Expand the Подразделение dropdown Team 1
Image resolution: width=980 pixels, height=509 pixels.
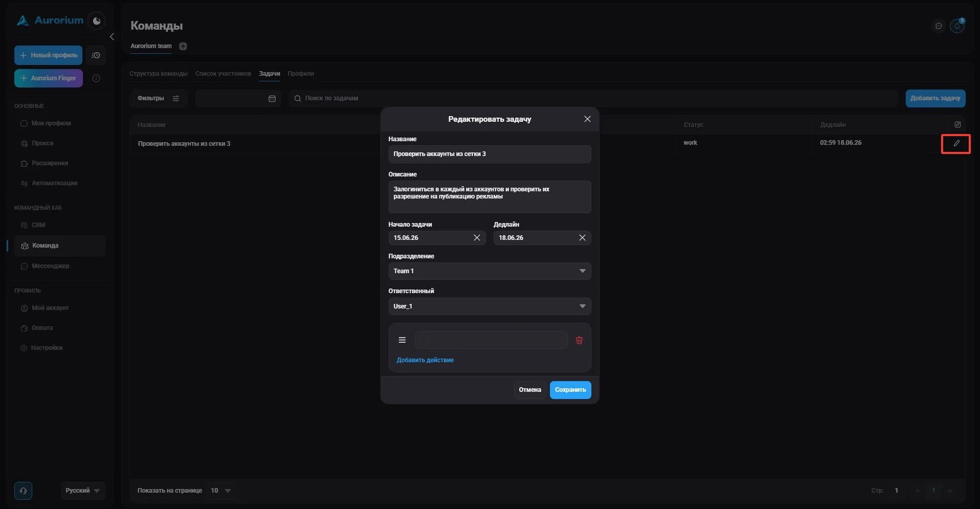(x=489, y=271)
